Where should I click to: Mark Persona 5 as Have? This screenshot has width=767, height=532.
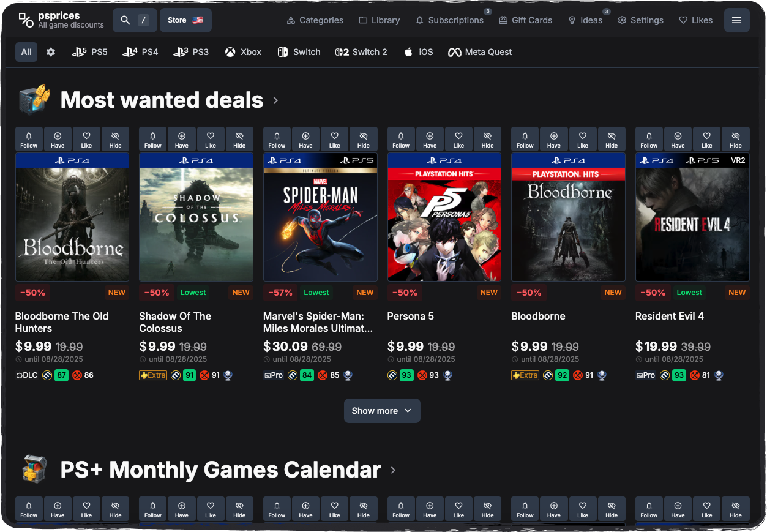(x=430, y=139)
